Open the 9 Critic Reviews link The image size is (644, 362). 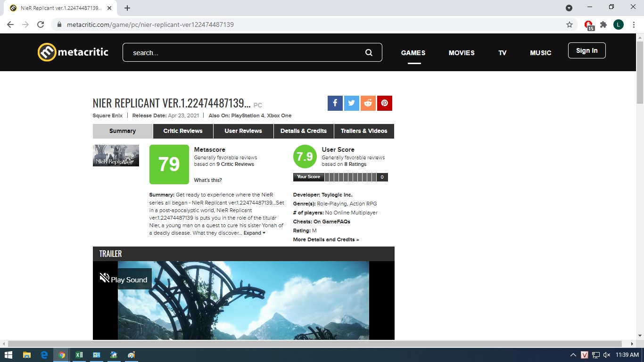(235, 164)
